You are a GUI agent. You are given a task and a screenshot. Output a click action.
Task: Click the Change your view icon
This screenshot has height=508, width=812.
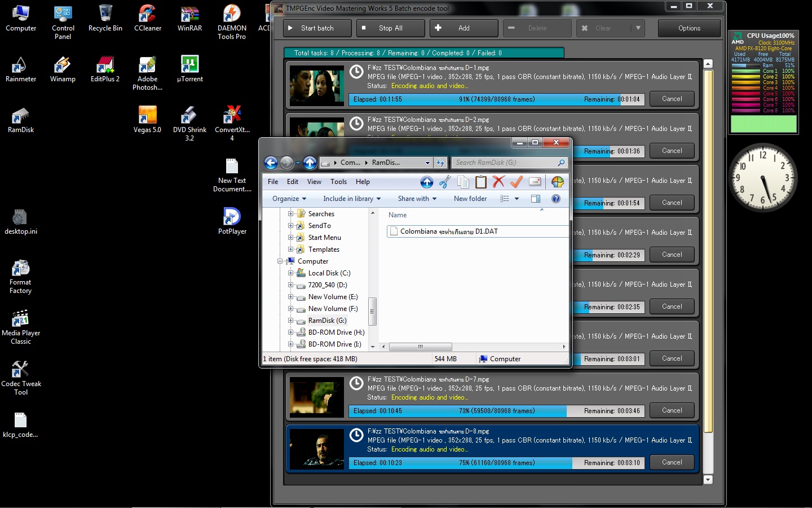505,199
